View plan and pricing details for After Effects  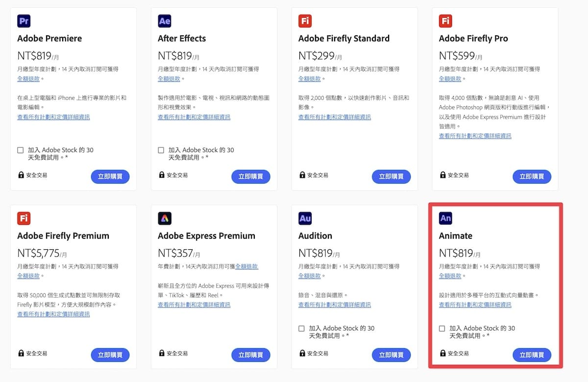(x=194, y=117)
